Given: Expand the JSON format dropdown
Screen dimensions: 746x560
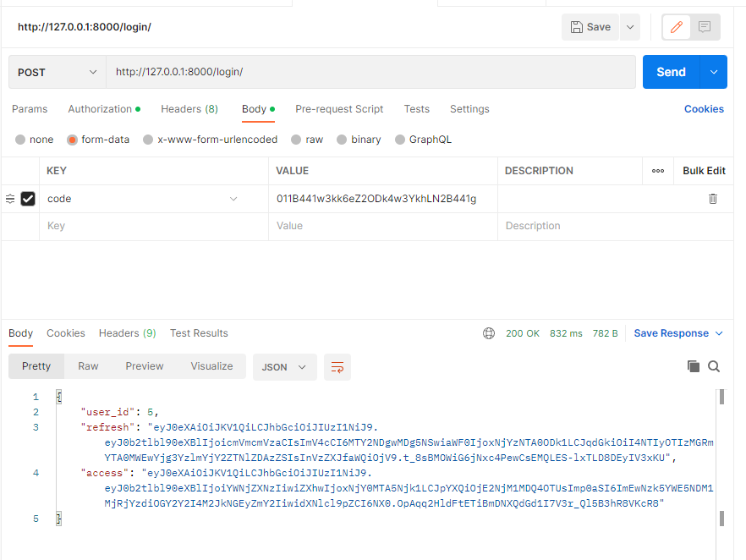Looking at the screenshot, I should tap(284, 367).
